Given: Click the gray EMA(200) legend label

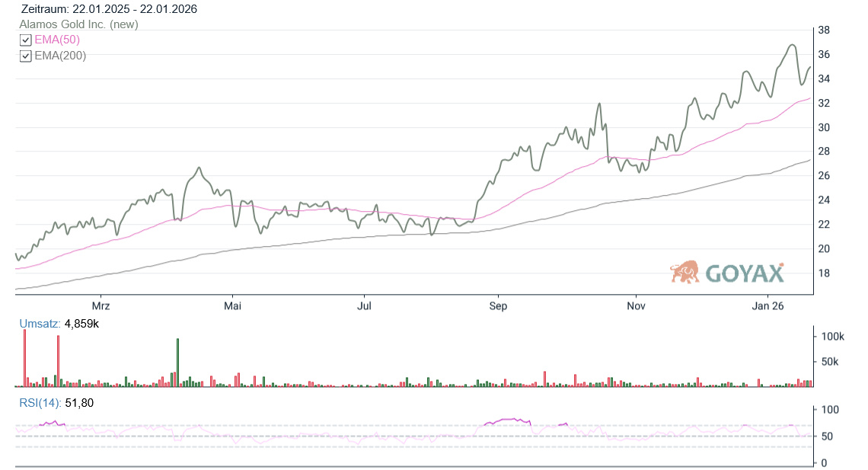Looking at the screenshot, I should tap(60, 56).
